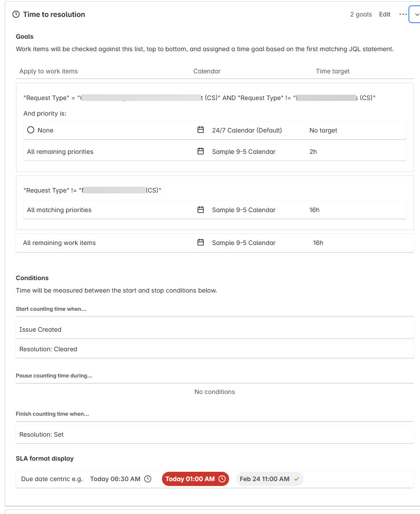Click the clock icon beside Time to resolution
Viewport: 420px width, 514px height.
[16, 14]
